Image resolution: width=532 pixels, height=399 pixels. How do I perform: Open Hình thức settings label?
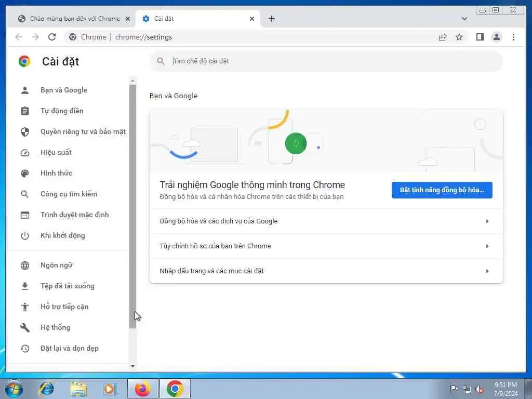pyautogui.click(x=56, y=174)
